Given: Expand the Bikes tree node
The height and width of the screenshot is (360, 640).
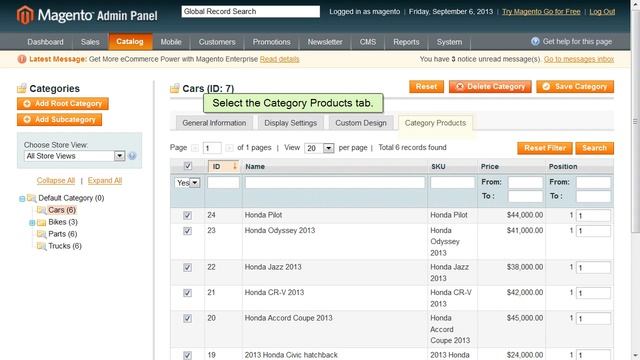Looking at the screenshot, I should click(x=31, y=222).
